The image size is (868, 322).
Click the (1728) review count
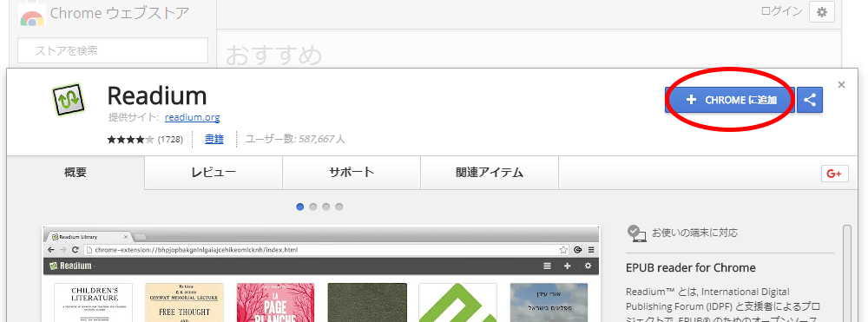170,140
